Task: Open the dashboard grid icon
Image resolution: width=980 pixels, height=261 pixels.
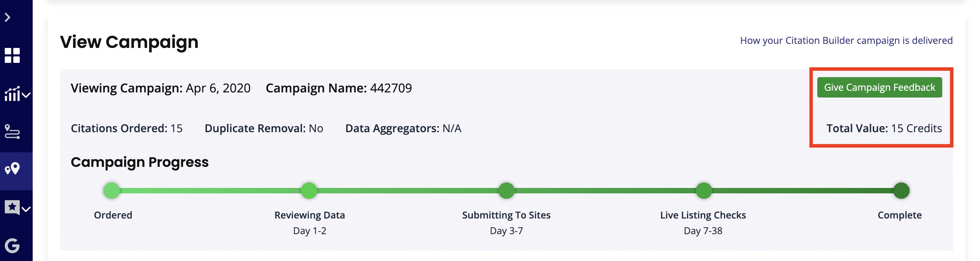Action: tap(12, 55)
